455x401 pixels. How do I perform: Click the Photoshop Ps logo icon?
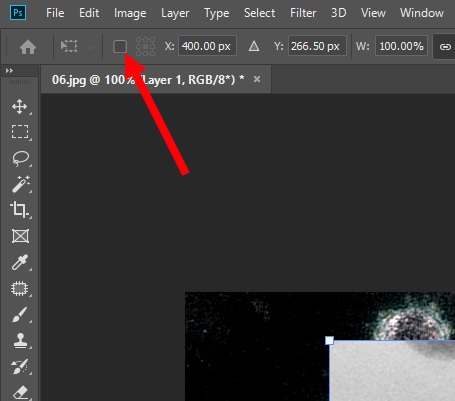[18, 13]
